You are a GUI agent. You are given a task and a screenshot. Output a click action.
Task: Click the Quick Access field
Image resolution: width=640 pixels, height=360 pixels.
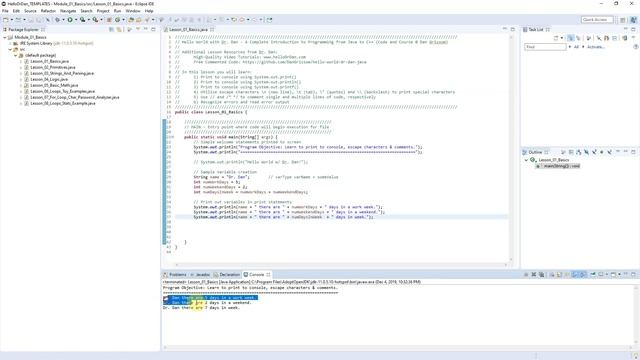pos(597,20)
